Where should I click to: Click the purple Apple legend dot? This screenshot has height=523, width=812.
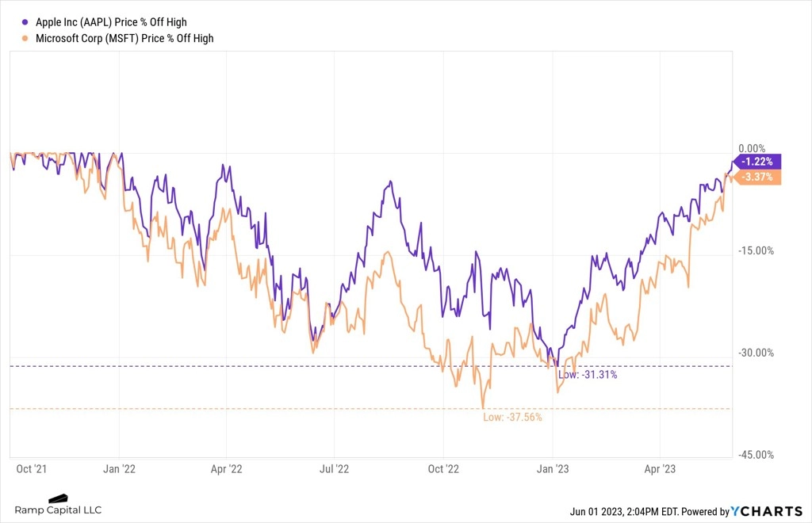point(25,22)
